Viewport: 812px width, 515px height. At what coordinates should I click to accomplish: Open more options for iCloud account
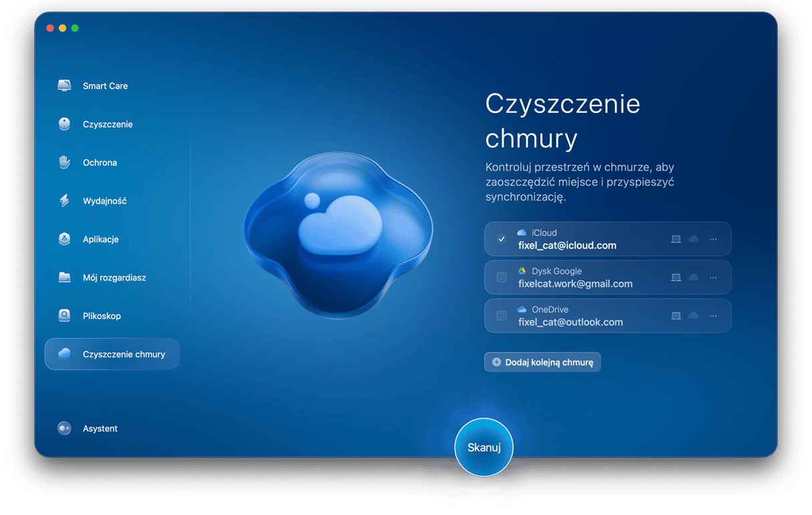click(713, 239)
